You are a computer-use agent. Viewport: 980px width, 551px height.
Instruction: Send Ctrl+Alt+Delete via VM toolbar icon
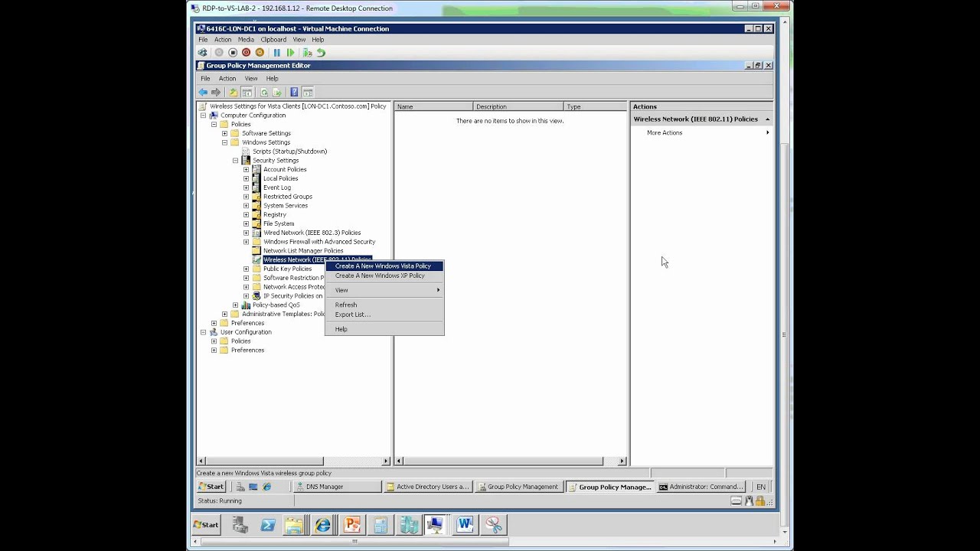[202, 53]
